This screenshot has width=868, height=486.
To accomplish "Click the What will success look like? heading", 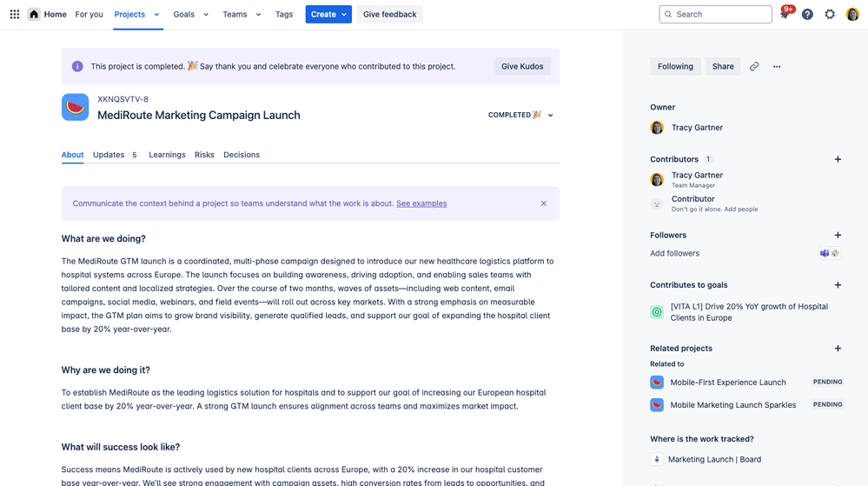I will [x=121, y=447].
